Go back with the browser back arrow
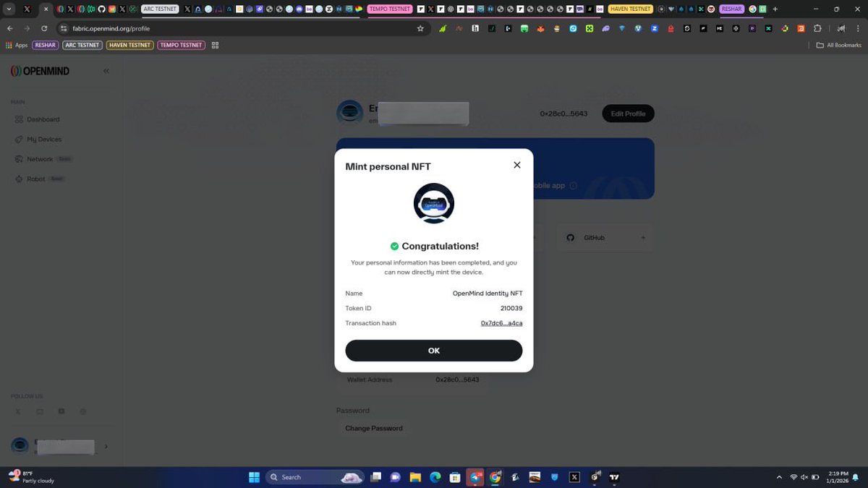 [10, 28]
